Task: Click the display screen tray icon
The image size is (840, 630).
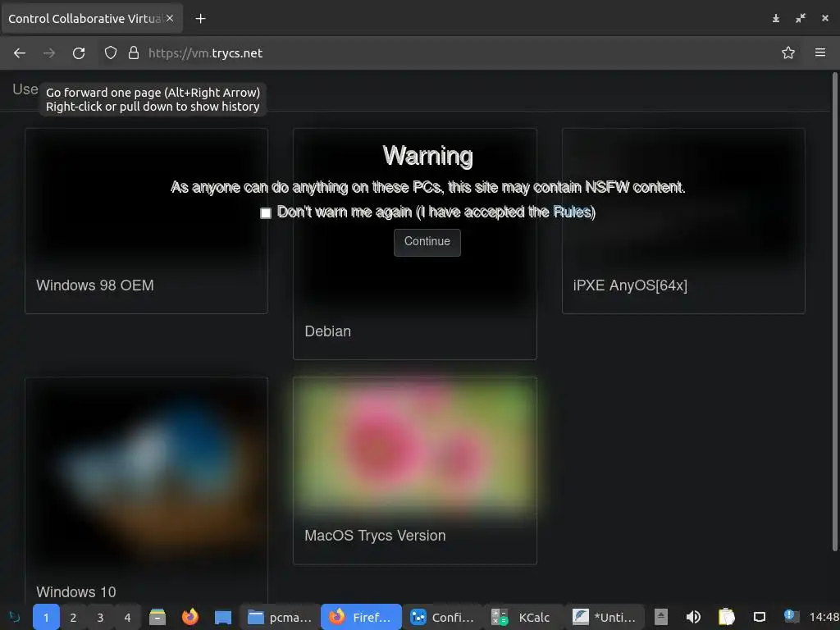Action: pos(759,617)
